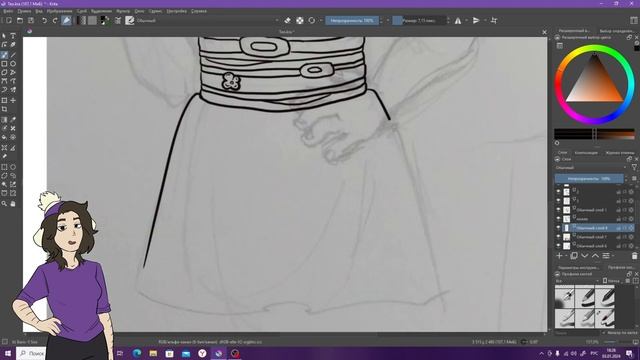Activate the Zoom tool in toolbox
The width and height of the screenshot is (640, 360).
pos(4,203)
